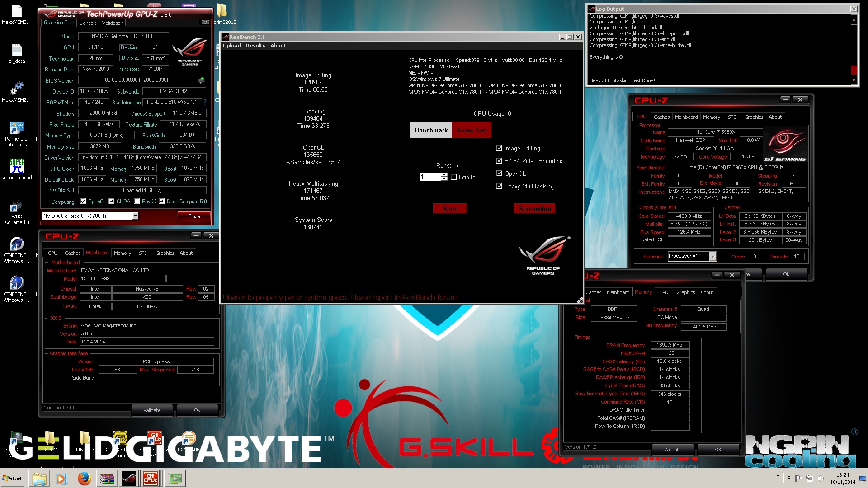Screen dimensions: 868x488
Task: Open Graphics tab in memory CPU-Z window
Action: click(685, 292)
